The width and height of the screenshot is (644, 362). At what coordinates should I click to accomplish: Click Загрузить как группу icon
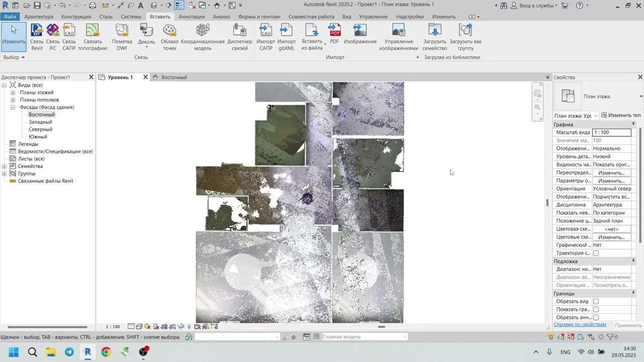point(465,37)
